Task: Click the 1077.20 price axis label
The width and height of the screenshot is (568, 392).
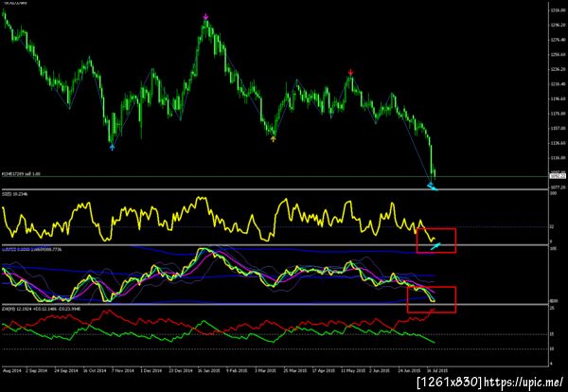Action: pyautogui.click(x=558, y=187)
